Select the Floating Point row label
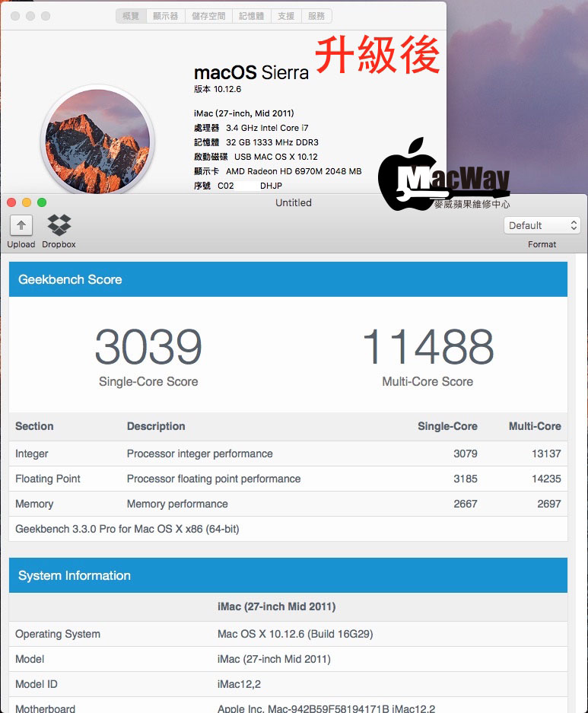Screen dimensions: 588x713 pos(48,479)
